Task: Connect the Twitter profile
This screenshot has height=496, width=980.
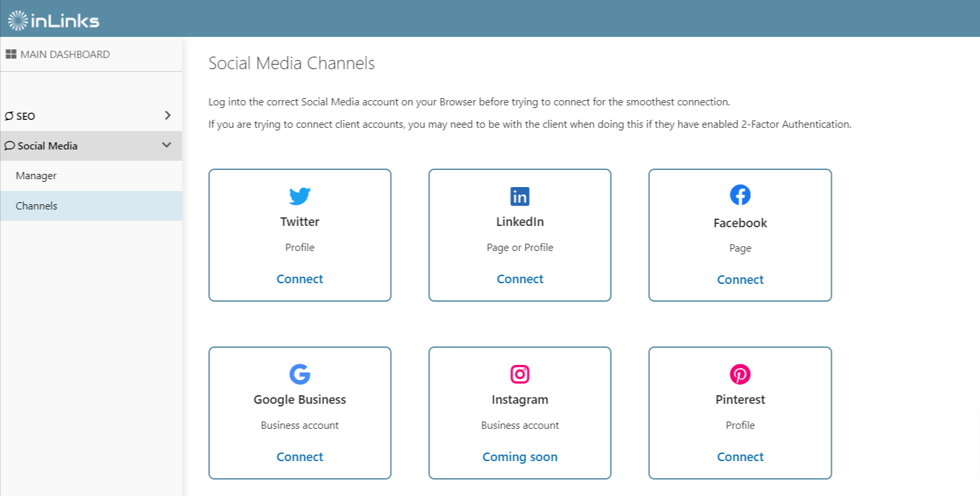Action: [300, 279]
